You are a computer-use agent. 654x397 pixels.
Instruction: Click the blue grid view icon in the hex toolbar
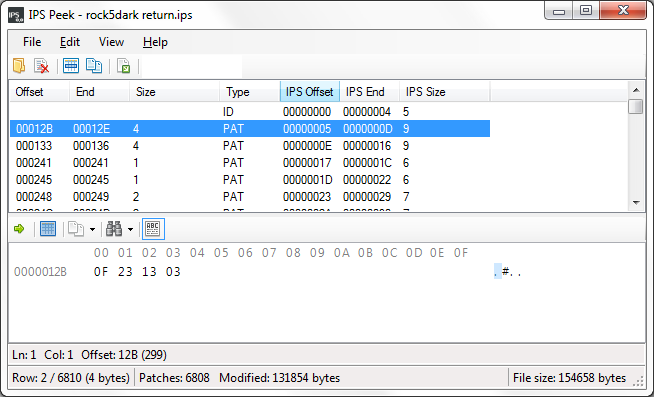pyautogui.click(x=48, y=229)
